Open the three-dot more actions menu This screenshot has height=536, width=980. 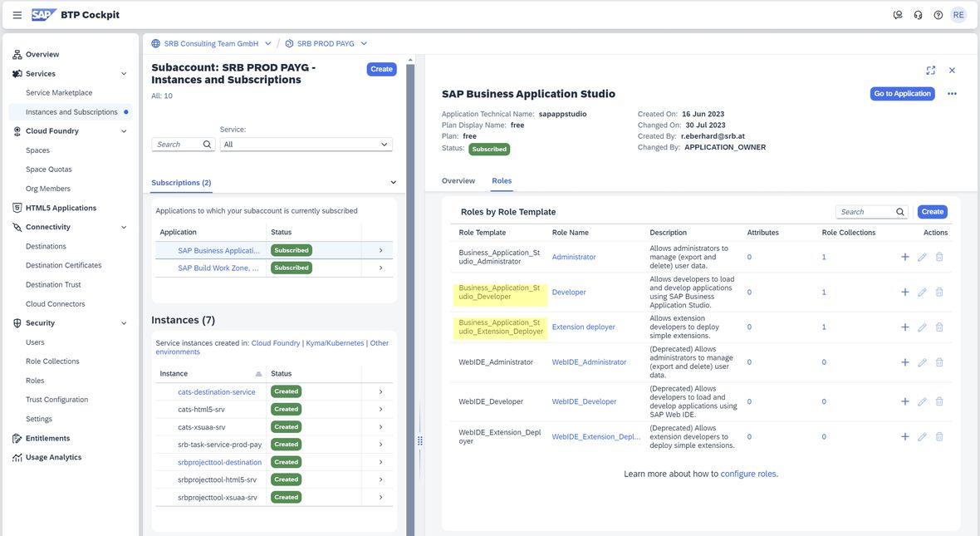point(952,94)
